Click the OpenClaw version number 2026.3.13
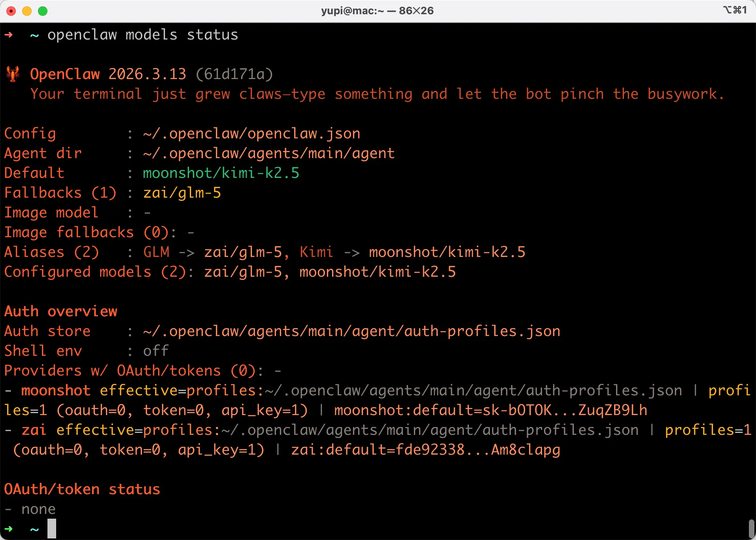756x540 pixels. click(147, 74)
